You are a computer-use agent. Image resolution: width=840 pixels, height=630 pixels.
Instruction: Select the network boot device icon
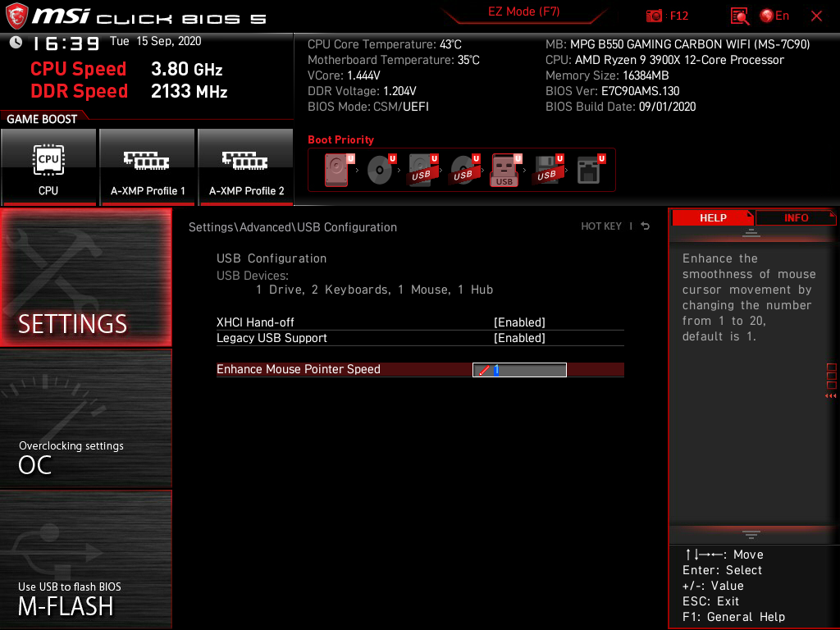click(x=591, y=170)
